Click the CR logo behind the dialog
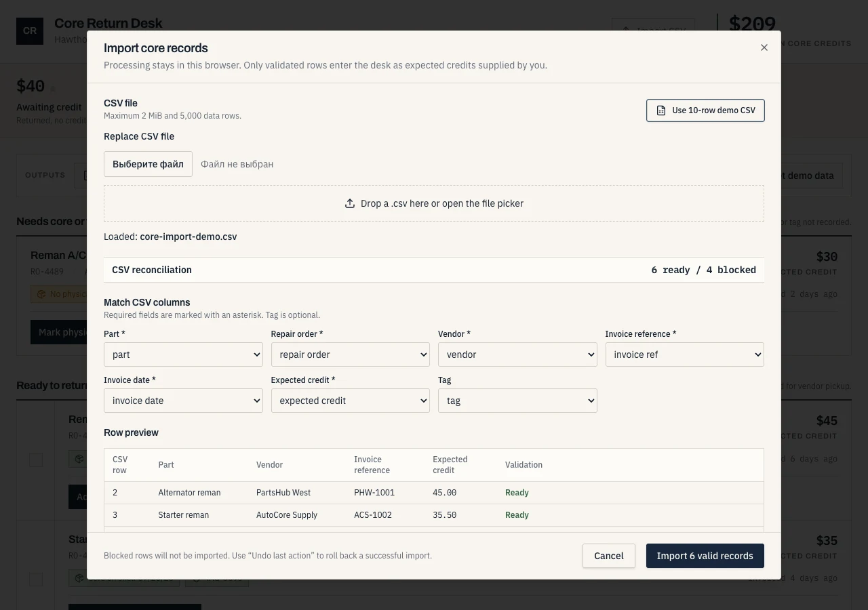Viewport: 868px width, 610px height. (30, 31)
